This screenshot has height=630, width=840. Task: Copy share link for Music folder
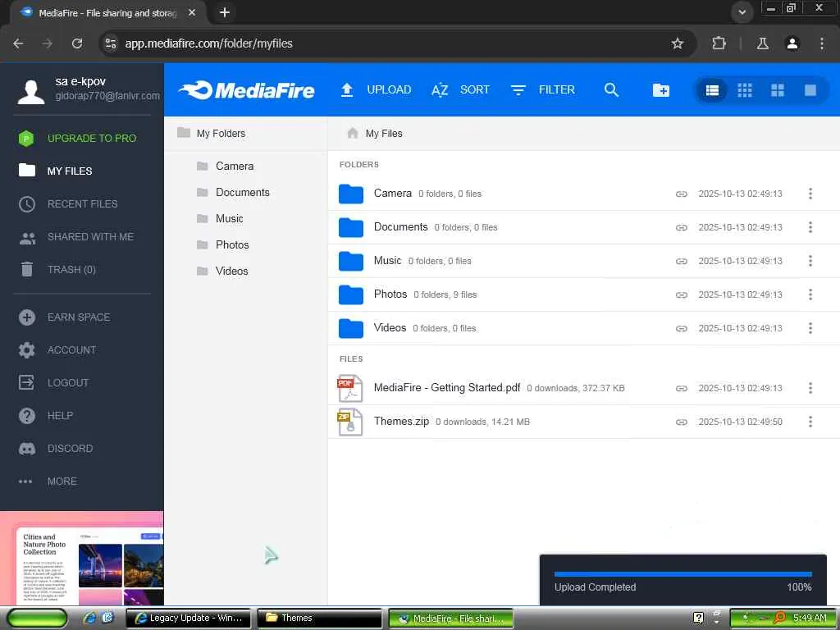[x=682, y=262]
